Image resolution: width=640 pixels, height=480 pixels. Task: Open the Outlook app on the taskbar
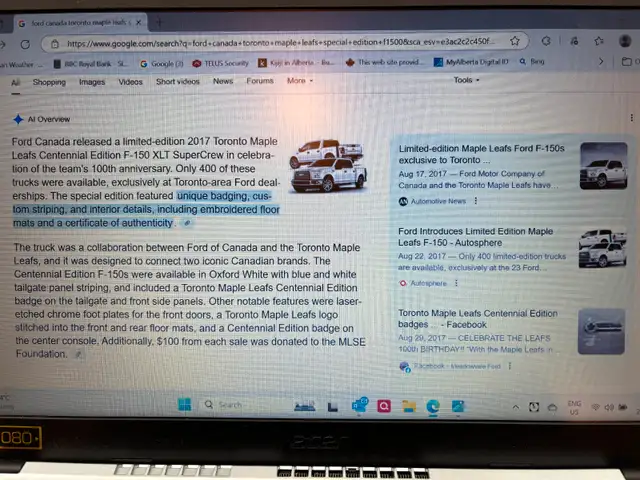[360, 406]
